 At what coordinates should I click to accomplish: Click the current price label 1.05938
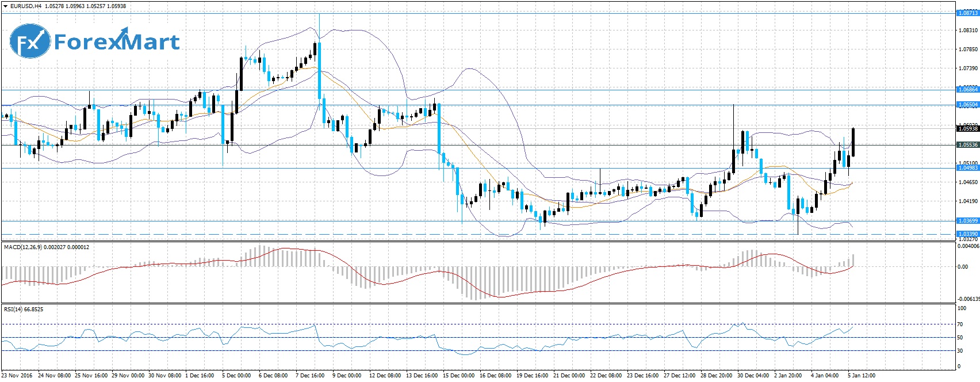point(967,129)
